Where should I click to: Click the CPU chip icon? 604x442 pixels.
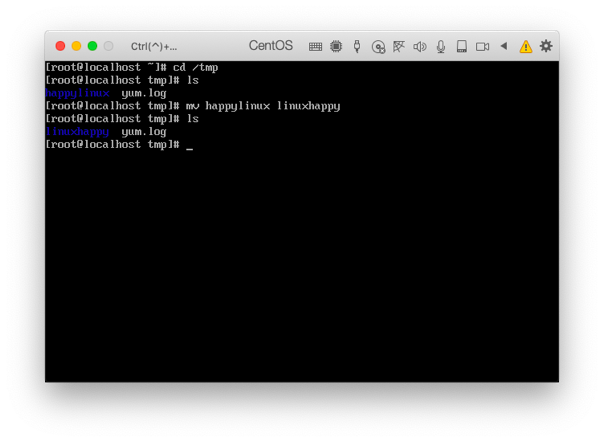[x=336, y=46]
